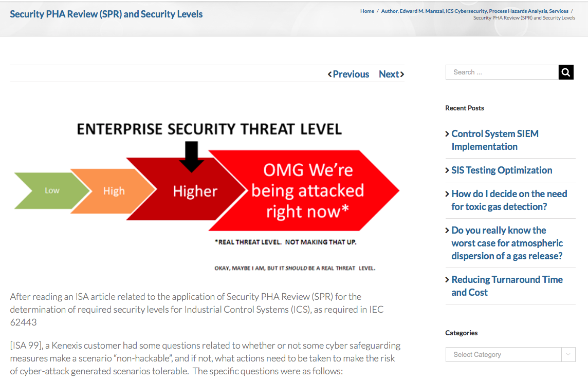Open the Select Category dropdown
This screenshot has height=382, width=588.
[x=510, y=355]
